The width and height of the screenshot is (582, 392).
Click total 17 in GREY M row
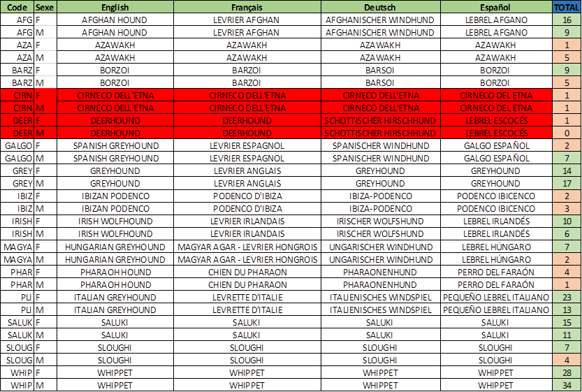click(x=567, y=184)
